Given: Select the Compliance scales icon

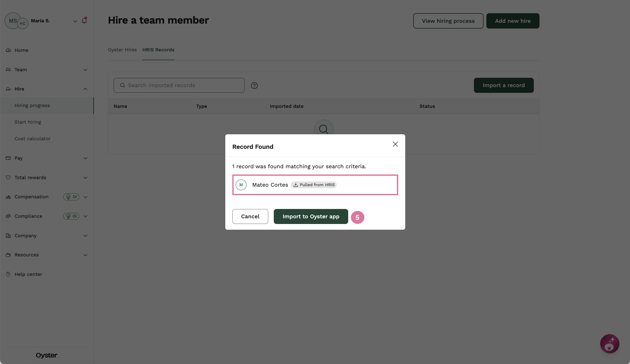Looking at the screenshot, I should (8, 216).
